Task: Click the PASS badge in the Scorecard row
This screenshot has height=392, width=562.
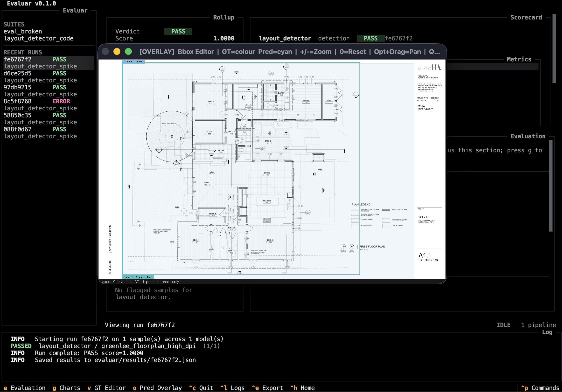Action: pos(371,38)
